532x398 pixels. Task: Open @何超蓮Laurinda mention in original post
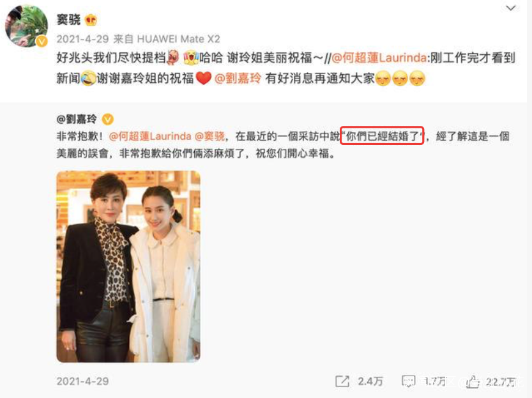150,137
